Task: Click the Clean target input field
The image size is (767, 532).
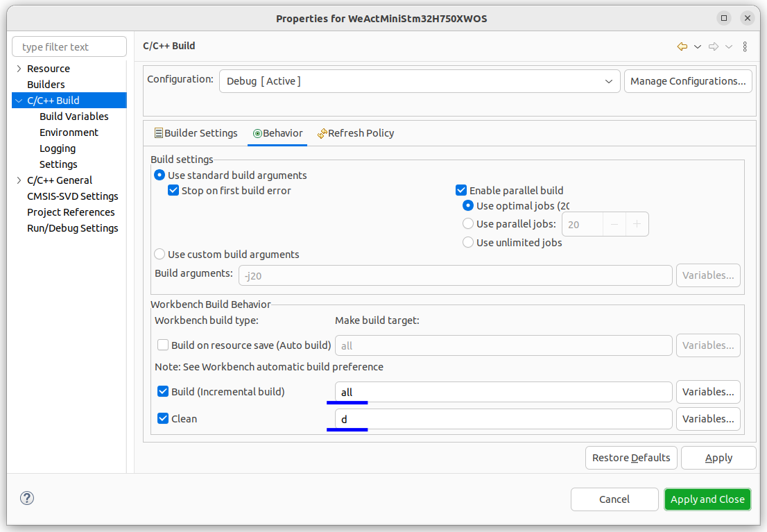Action: pyautogui.click(x=503, y=419)
